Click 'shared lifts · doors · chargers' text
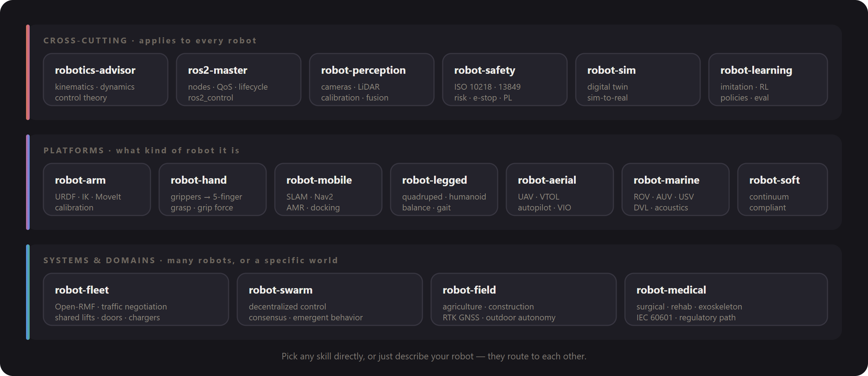868x376 pixels. tap(107, 317)
